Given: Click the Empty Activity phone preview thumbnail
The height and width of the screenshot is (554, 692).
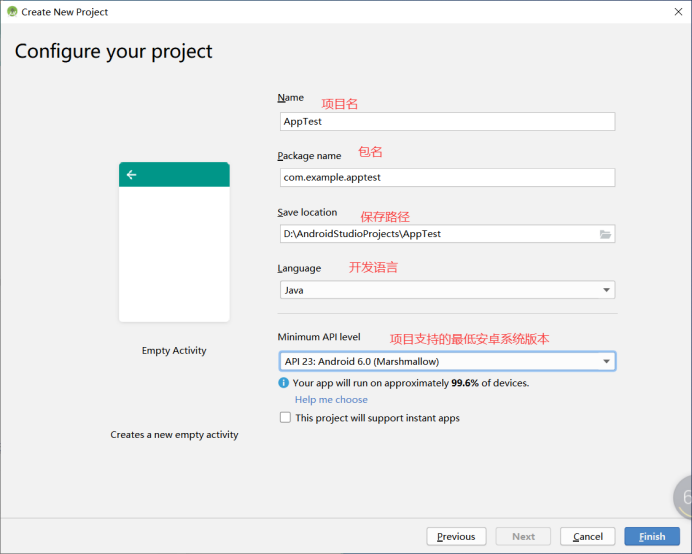Looking at the screenshot, I should [174, 242].
